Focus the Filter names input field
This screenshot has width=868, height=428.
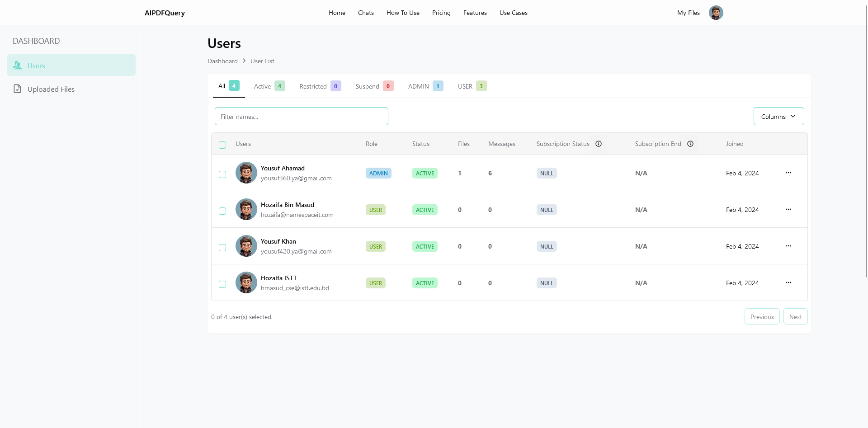pos(302,116)
